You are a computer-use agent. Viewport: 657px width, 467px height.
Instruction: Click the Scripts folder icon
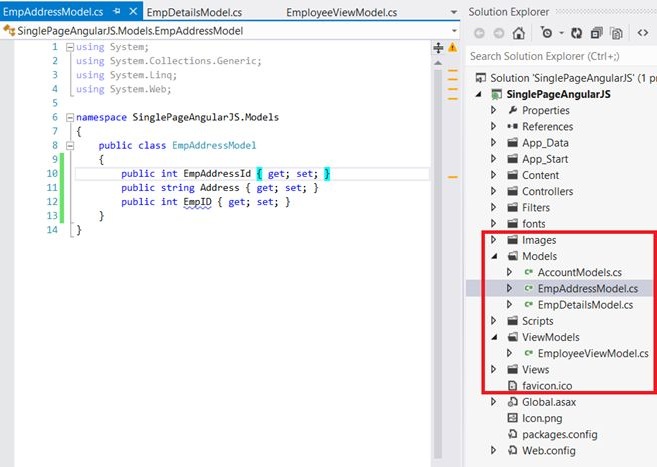(x=512, y=321)
